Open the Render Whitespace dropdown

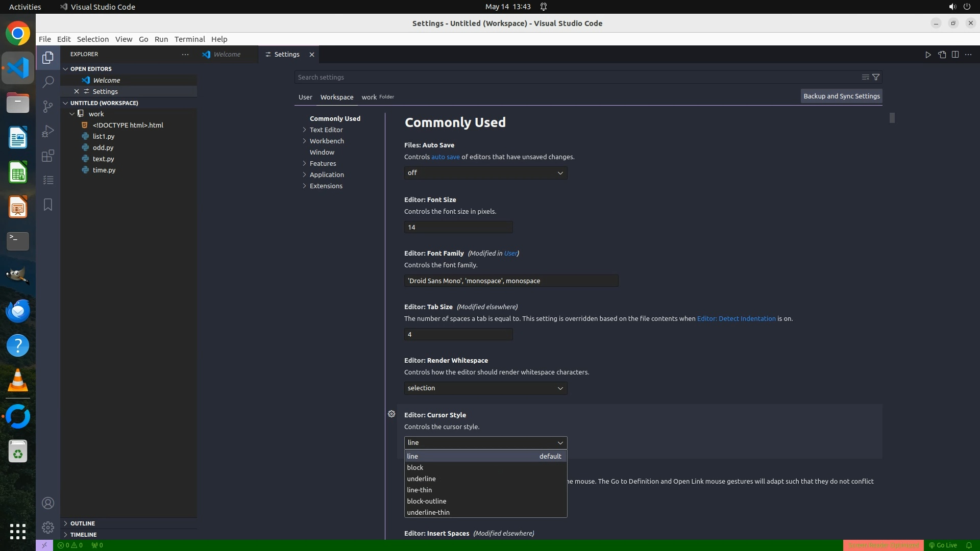pyautogui.click(x=485, y=388)
